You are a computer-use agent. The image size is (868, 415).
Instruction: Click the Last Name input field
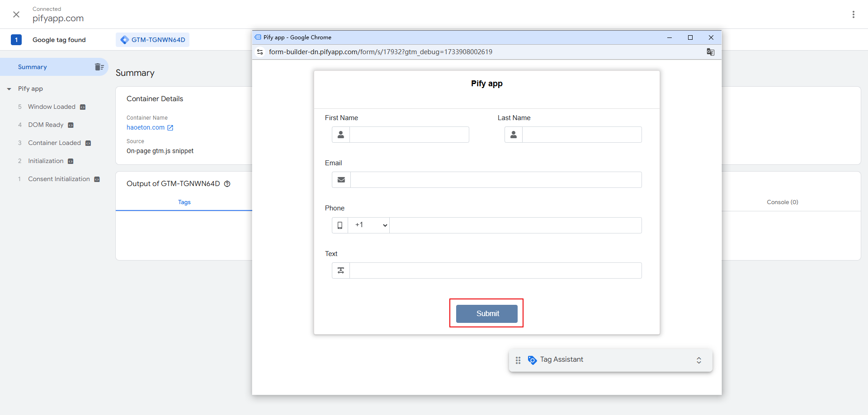click(582, 135)
